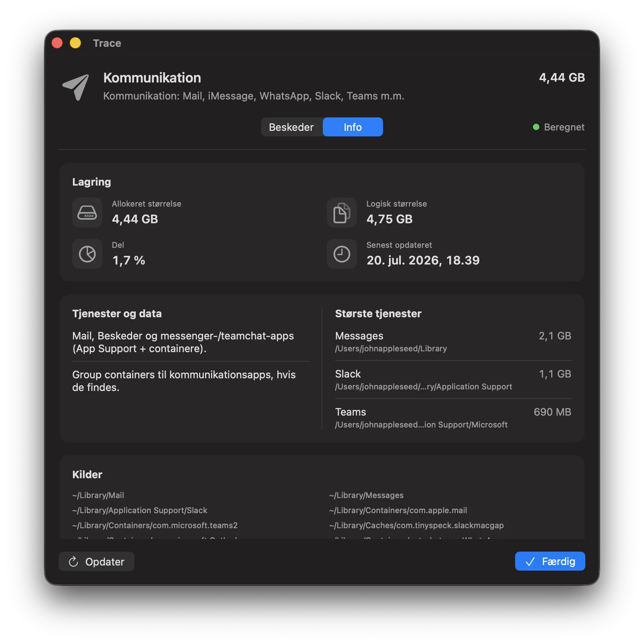
Task: Click the disk icon beside Allokeret størrelse
Action: pos(87,213)
